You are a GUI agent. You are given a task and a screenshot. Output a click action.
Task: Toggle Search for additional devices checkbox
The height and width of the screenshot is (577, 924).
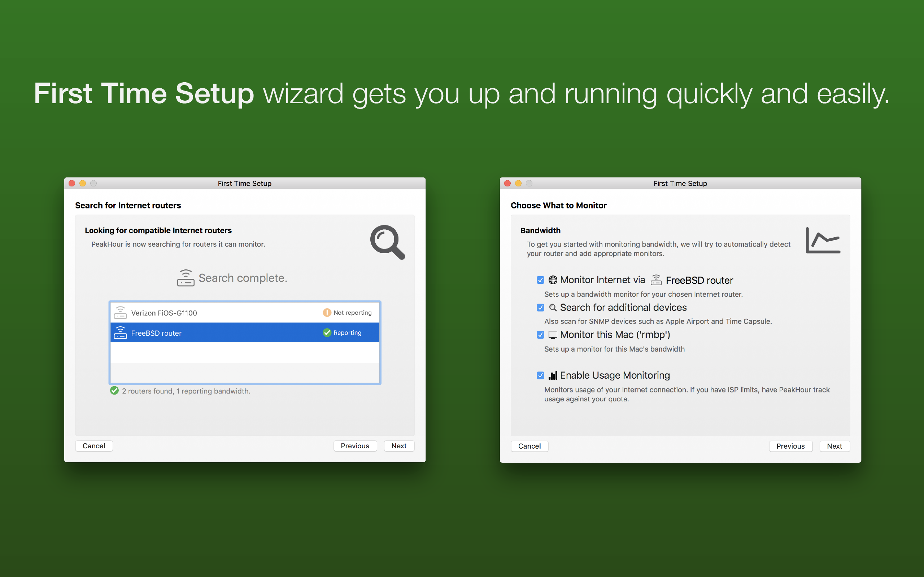(x=540, y=308)
